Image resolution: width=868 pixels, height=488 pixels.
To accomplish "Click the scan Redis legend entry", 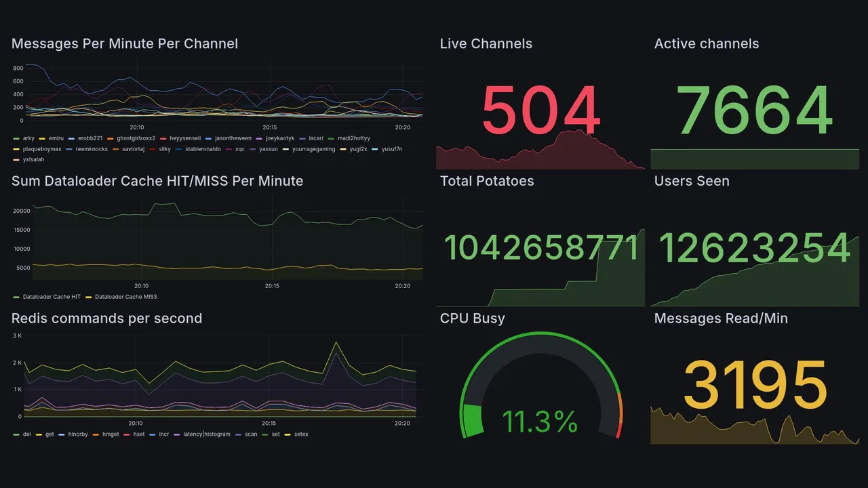I will [x=246, y=434].
